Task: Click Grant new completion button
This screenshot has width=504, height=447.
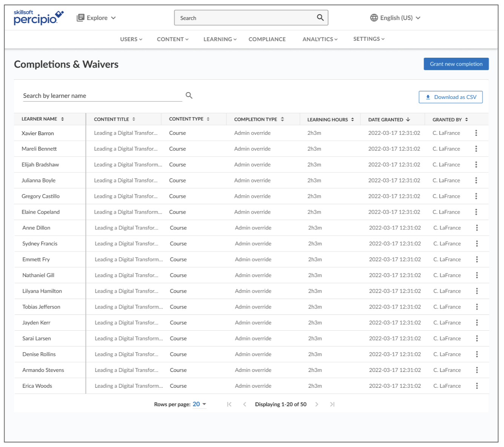Action: [x=456, y=64]
